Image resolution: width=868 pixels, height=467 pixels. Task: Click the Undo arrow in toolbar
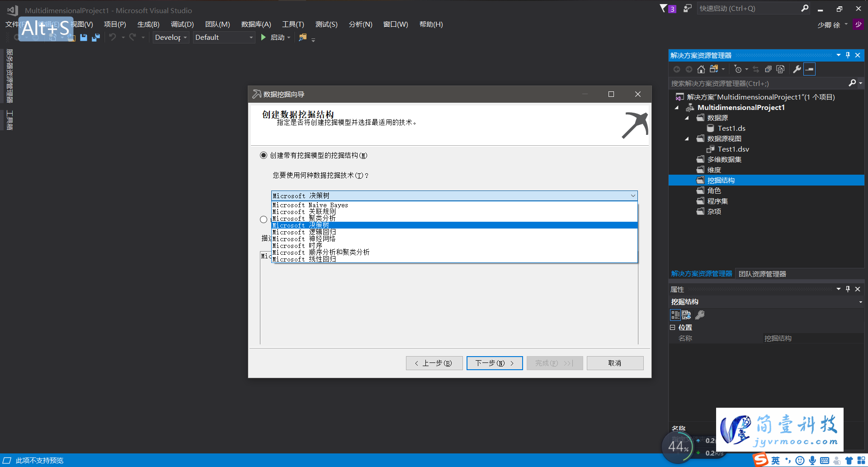tap(113, 37)
